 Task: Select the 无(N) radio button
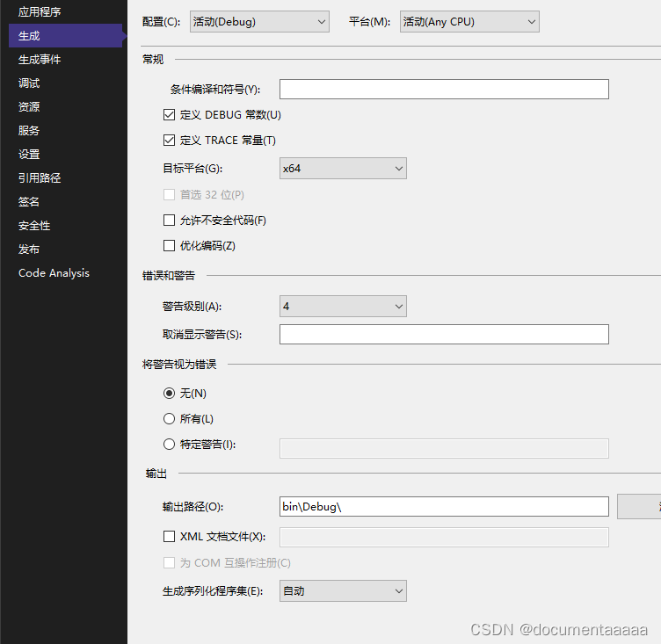(x=169, y=394)
